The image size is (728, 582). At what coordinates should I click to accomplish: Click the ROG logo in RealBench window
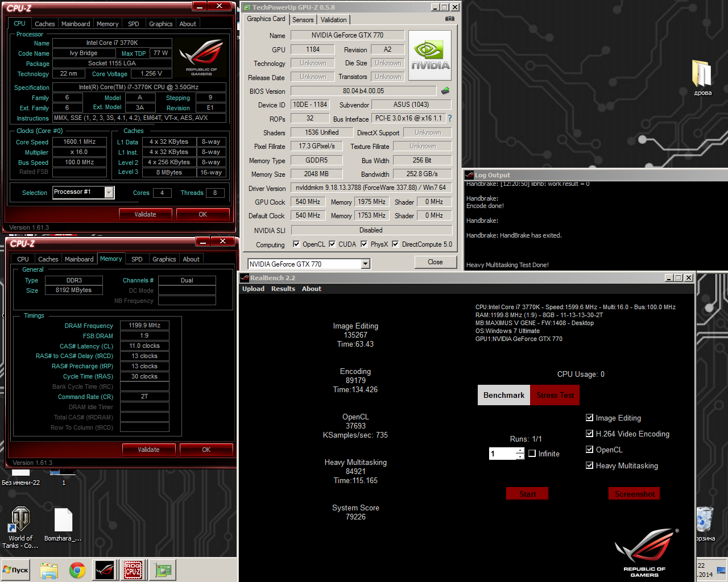point(646,552)
